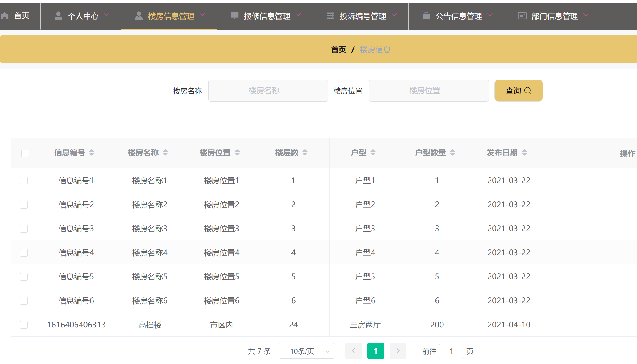Sort by 楼层数 column arrows
637x364 pixels.
pyautogui.click(x=305, y=153)
